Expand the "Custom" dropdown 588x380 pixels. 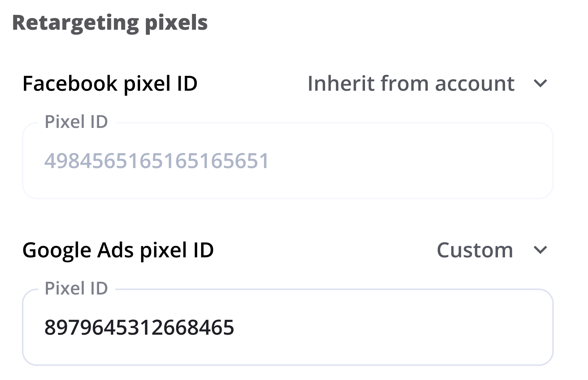pyautogui.click(x=475, y=250)
